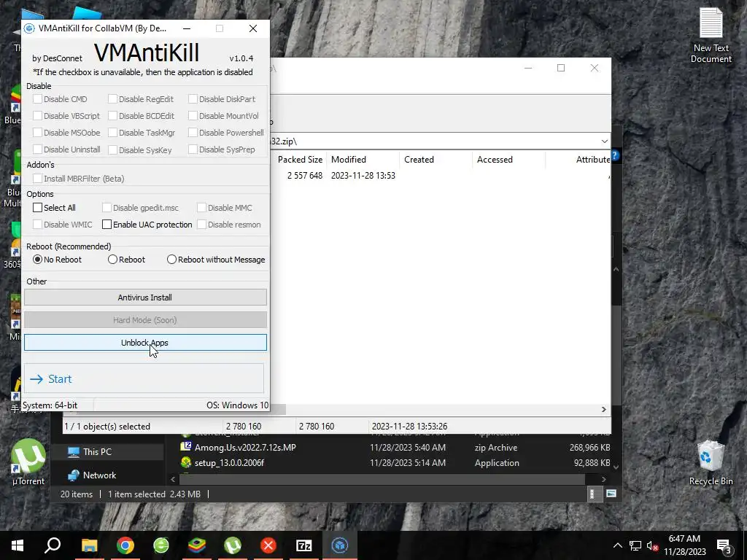This screenshot has height=560, width=747.
Task: Click 7-Zip horizontal scrollbar right arrow
Action: (603, 410)
